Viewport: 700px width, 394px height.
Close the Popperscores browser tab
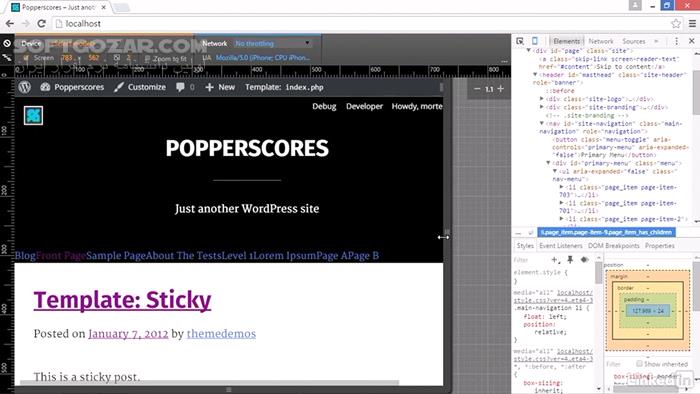(x=104, y=8)
